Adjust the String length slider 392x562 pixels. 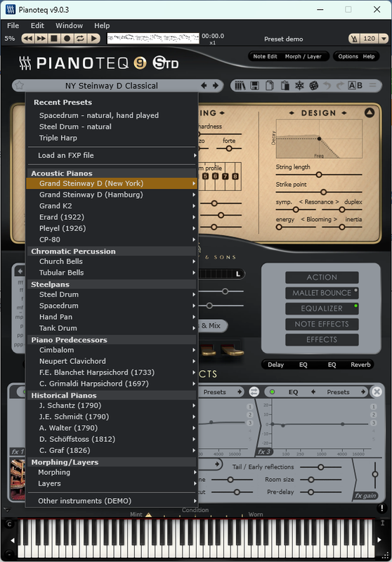coord(318,174)
